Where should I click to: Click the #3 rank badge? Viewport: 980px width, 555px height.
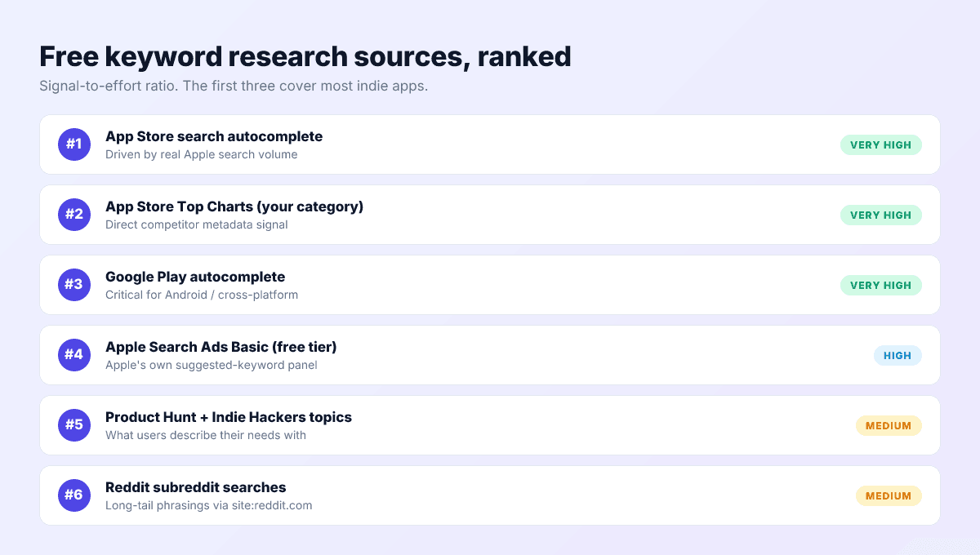(74, 285)
